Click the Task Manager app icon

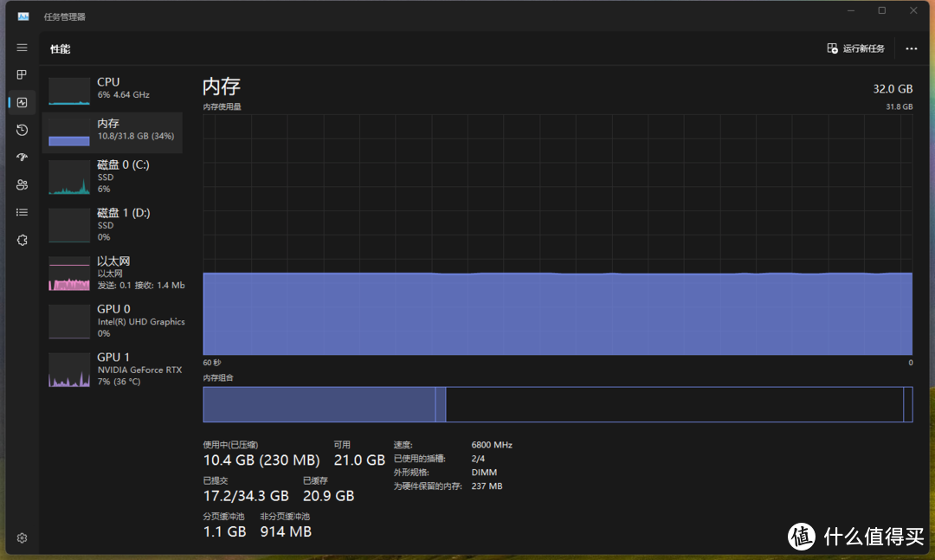point(23,16)
